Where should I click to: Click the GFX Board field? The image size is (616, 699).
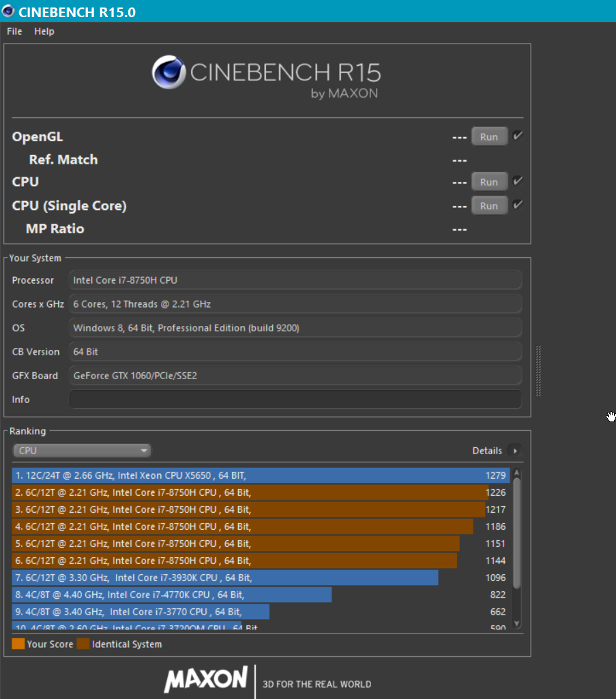click(x=295, y=375)
